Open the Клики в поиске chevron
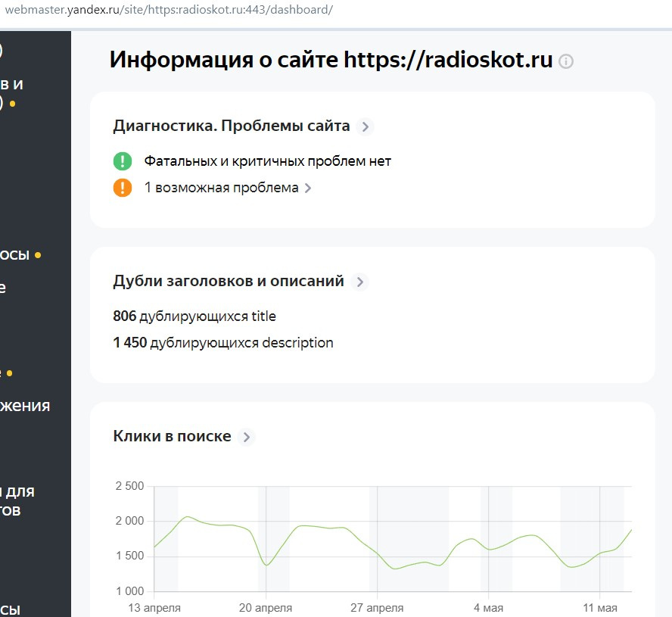This screenshot has height=617, width=672. [247, 437]
